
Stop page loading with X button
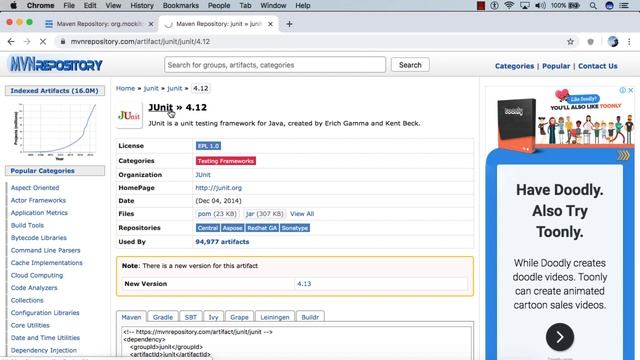point(43,42)
